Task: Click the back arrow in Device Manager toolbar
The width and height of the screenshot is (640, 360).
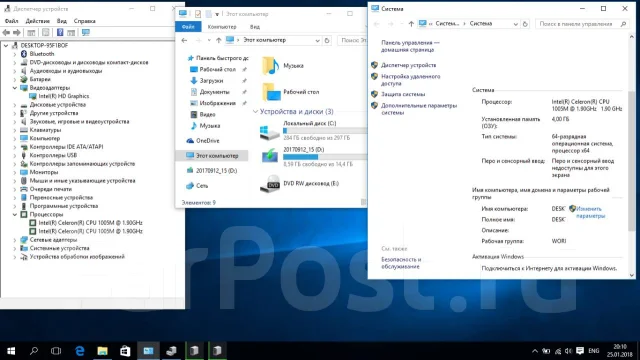Action: pos(6,33)
